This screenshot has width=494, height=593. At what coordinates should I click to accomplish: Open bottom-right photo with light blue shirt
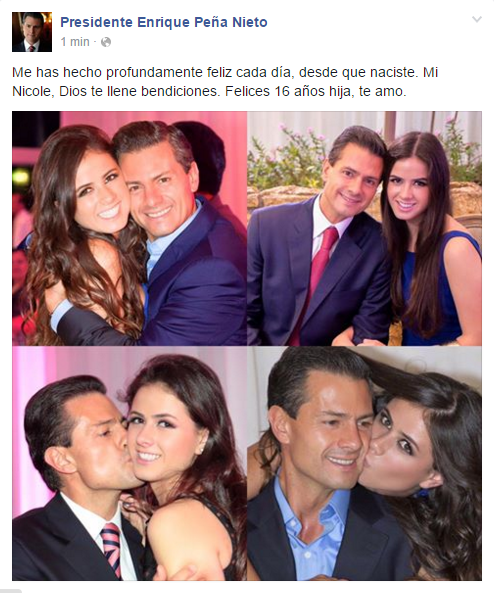pyautogui.click(x=365, y=463)
